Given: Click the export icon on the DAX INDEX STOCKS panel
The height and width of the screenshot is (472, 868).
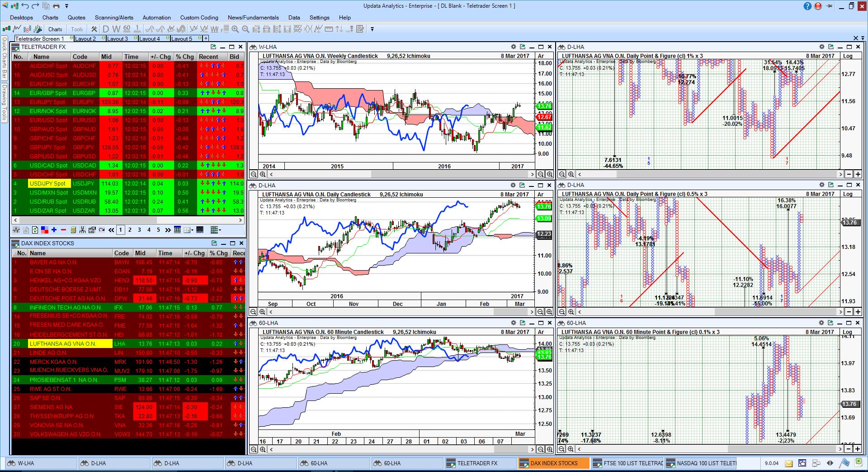Looking at the screenshot, I should [x=214, y=243].
